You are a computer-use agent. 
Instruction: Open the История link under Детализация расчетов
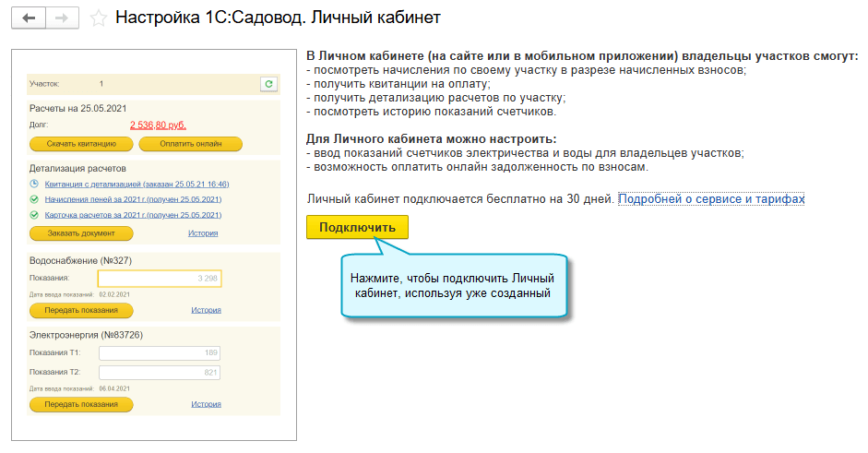[203, 233]
